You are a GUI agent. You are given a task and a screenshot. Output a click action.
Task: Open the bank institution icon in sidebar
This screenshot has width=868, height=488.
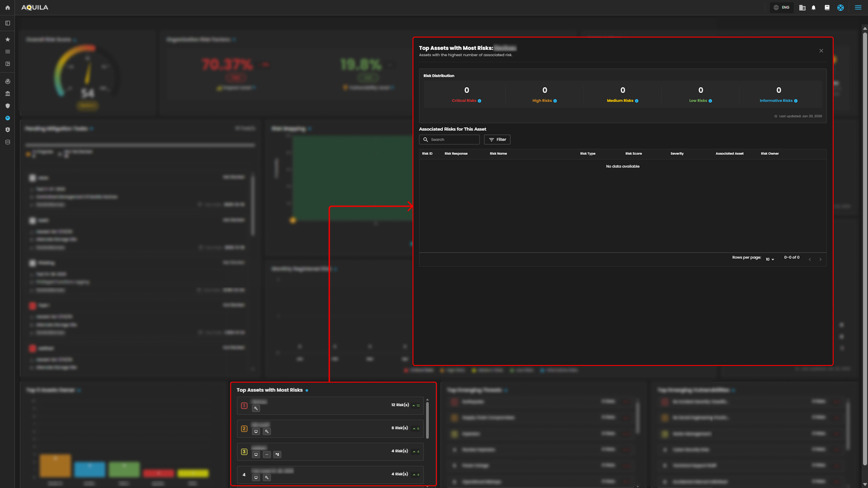coord(8,94)
